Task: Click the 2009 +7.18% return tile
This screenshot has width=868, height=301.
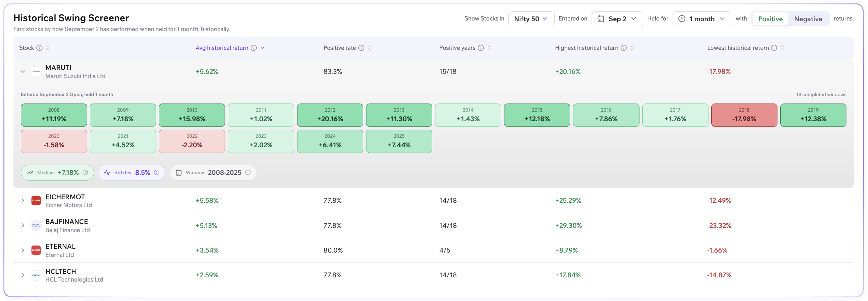Action: point(123,115)
